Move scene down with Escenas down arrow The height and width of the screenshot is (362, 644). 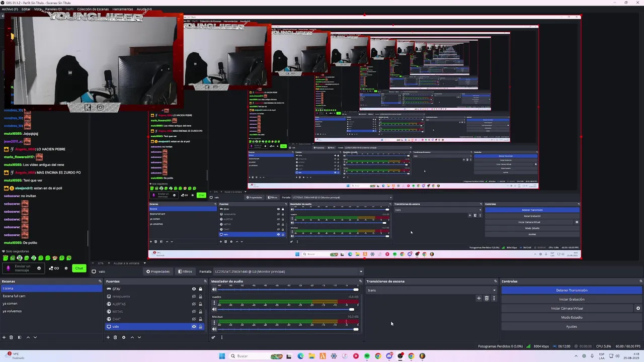click(x=35, y=337)
